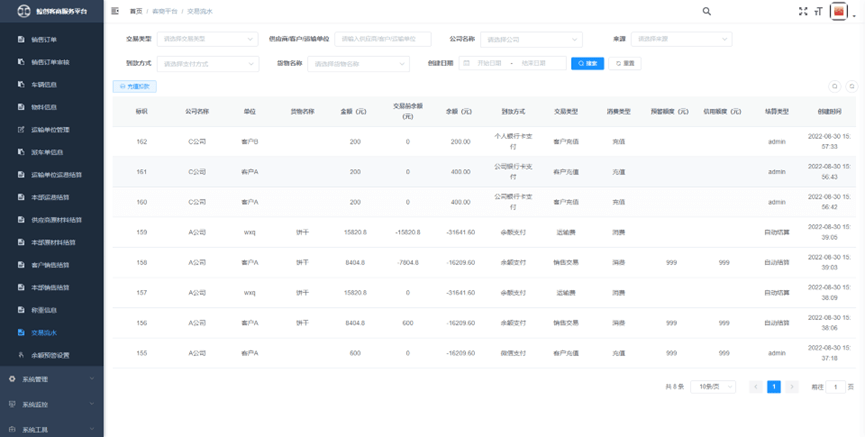Click the 运输单位运费结算 sidebar icon
The width and height of the screenshot is (865, 437).
tap(22, 175)
